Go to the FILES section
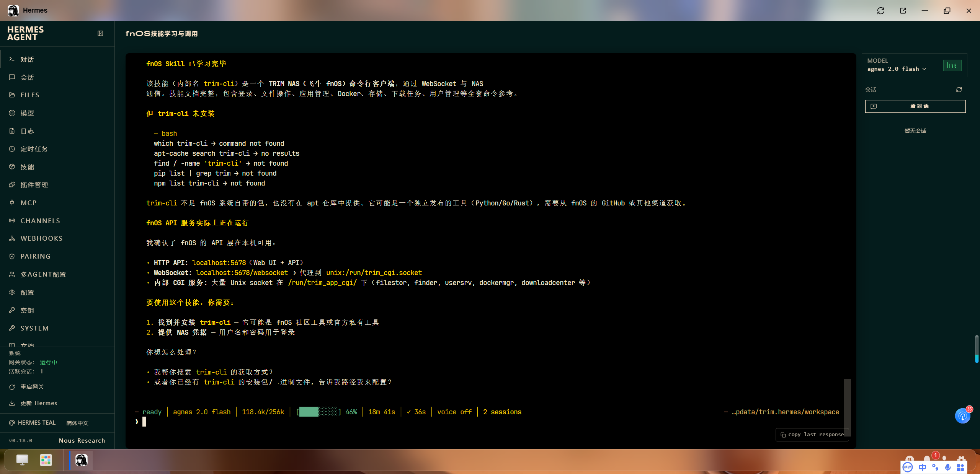 pos(57,95)
